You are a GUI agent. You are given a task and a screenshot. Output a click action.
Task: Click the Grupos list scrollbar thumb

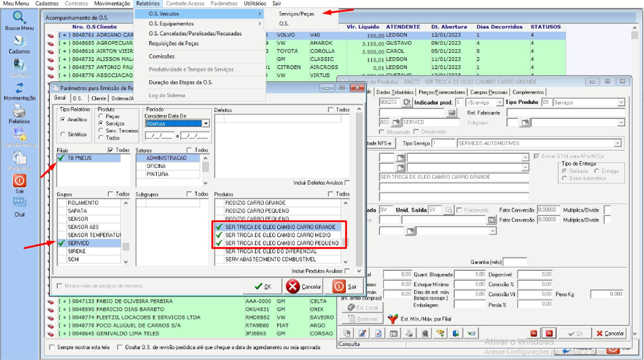125,246
